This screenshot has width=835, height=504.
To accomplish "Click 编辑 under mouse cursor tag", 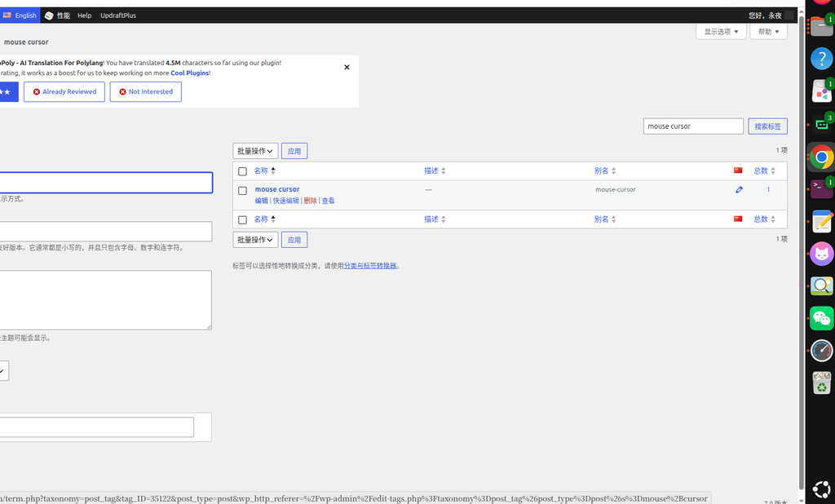I will pos(262,201).
